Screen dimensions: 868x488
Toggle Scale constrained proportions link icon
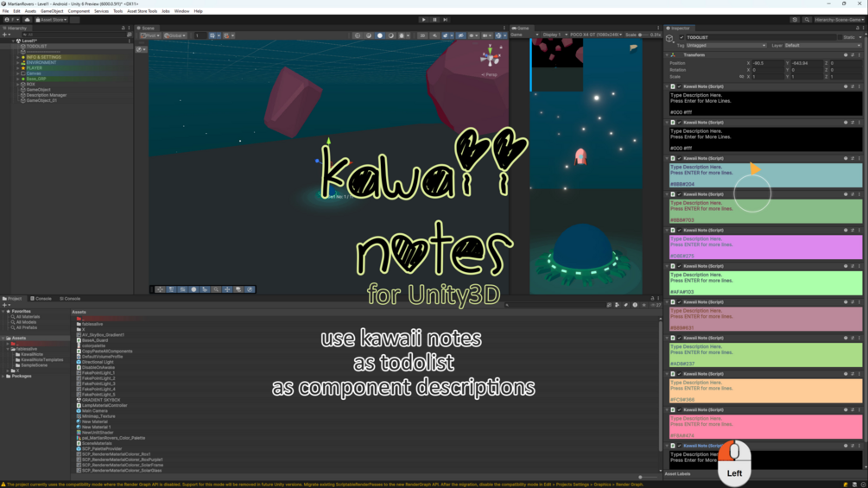coord(742,77)
